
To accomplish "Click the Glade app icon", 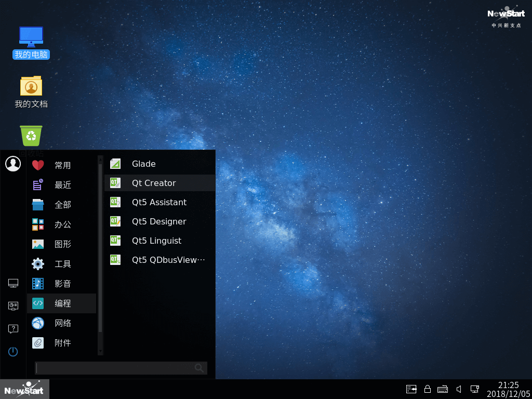I will tap(115, 164).
